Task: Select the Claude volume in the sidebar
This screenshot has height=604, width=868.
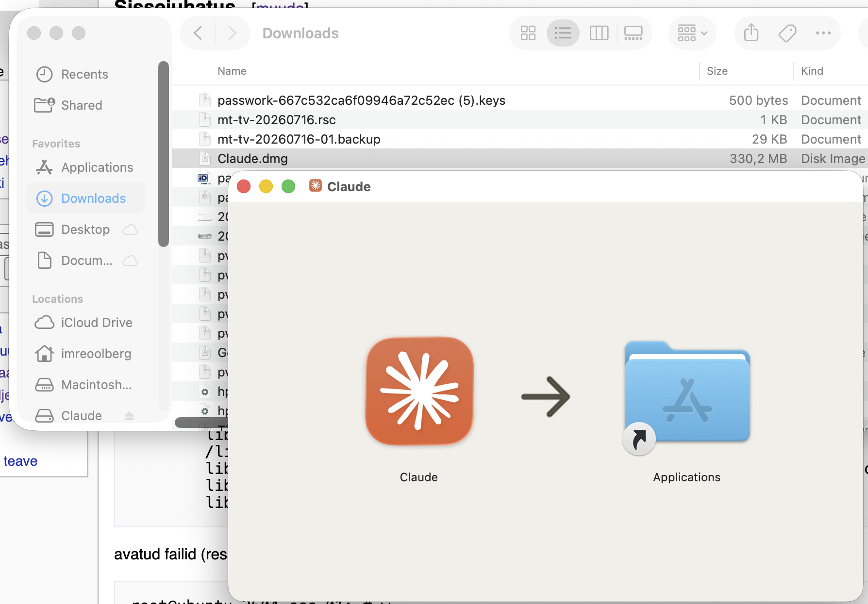Action: point(68,416)
